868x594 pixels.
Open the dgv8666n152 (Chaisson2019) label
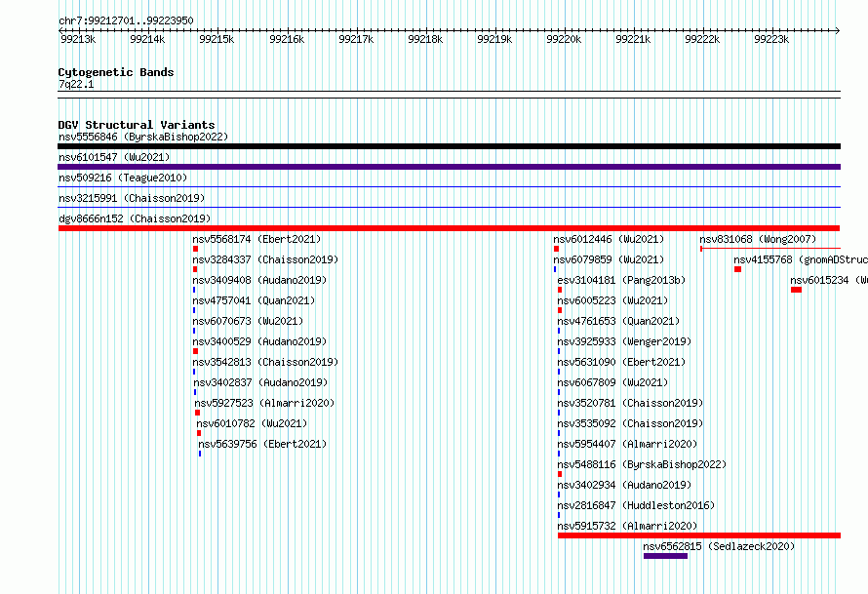tap(135, 218)
